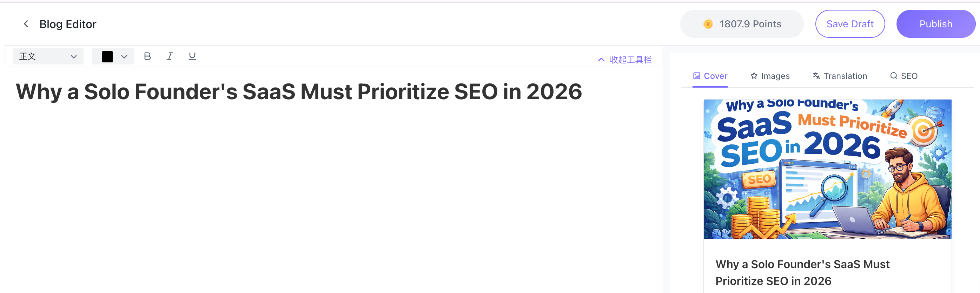Toggle italic formatting

170,56
